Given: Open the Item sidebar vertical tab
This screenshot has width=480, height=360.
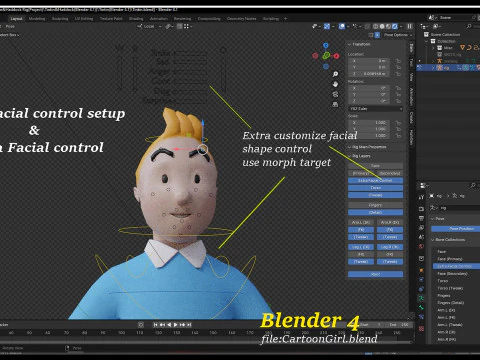Looking at the screenshot, I should click(x=411, y=48).
